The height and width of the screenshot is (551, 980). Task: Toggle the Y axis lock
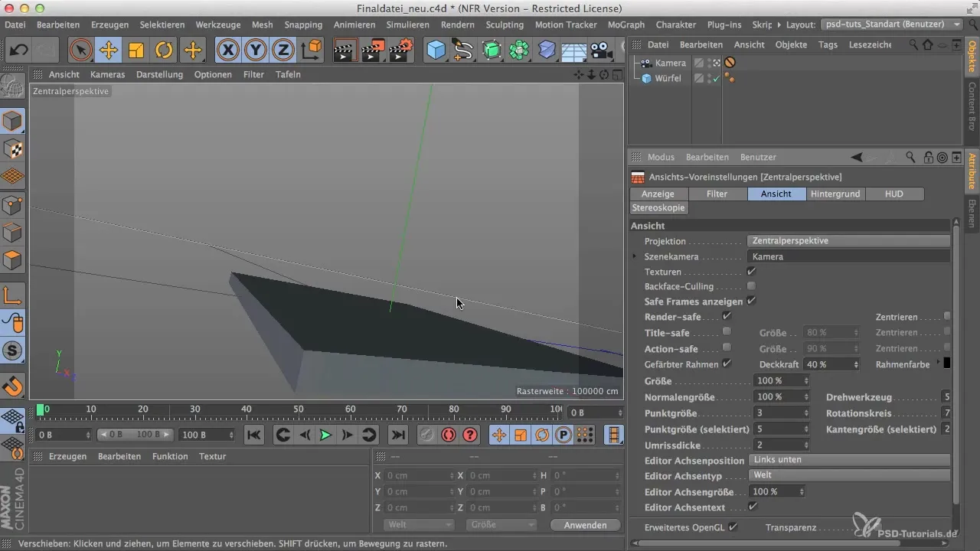click(256, 51)
